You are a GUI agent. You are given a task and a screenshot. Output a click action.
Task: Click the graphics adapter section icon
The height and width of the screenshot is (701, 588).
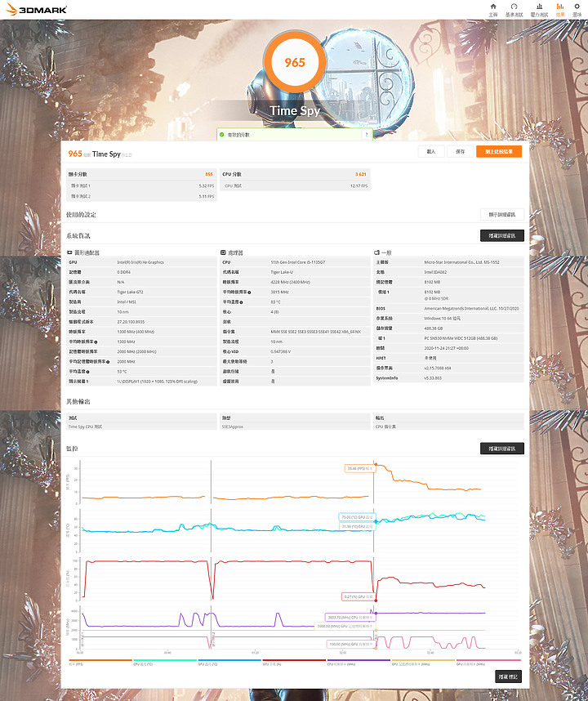click(x=69, y=252)
